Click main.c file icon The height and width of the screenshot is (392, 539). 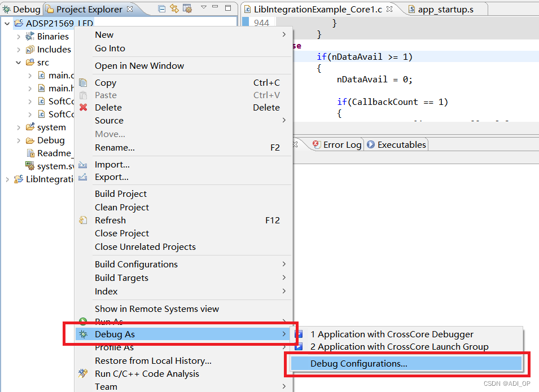tap(42, 75)
